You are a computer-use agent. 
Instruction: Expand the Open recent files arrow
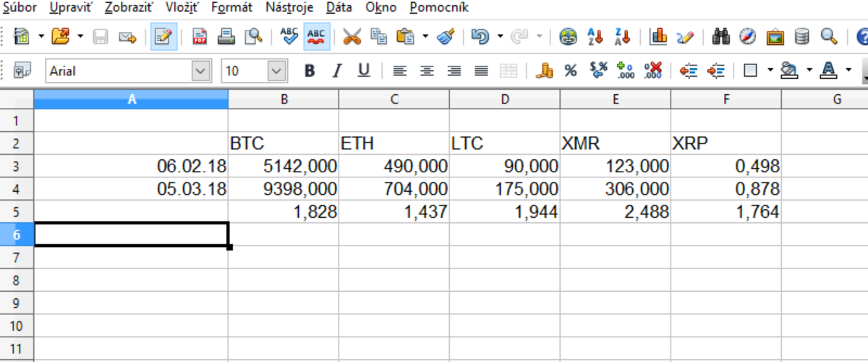(80, 36)
